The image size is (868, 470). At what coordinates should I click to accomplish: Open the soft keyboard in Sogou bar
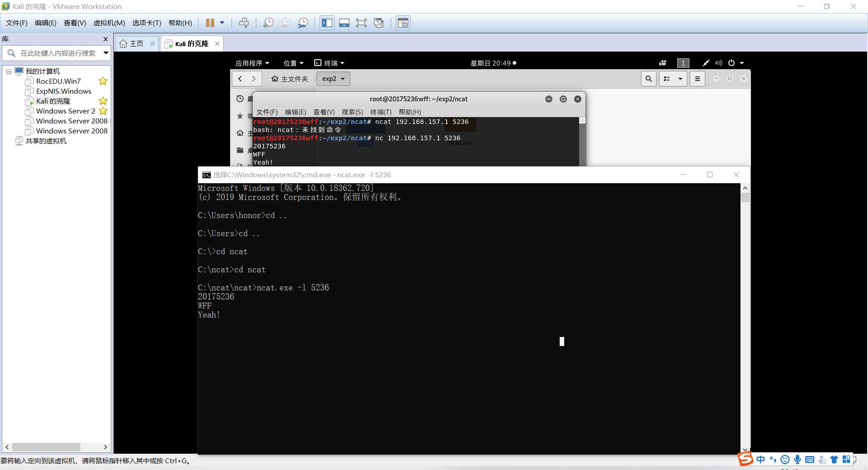[x=810, y=460]
